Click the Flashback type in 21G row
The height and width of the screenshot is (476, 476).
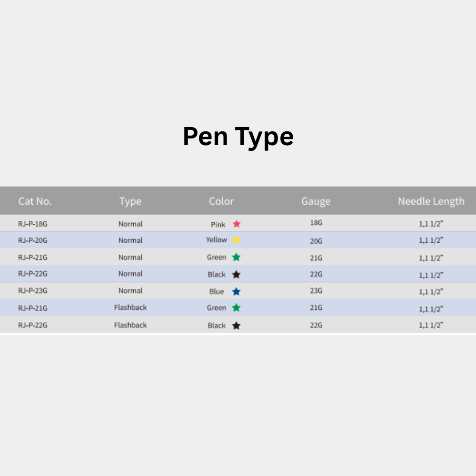coord(130,307)
